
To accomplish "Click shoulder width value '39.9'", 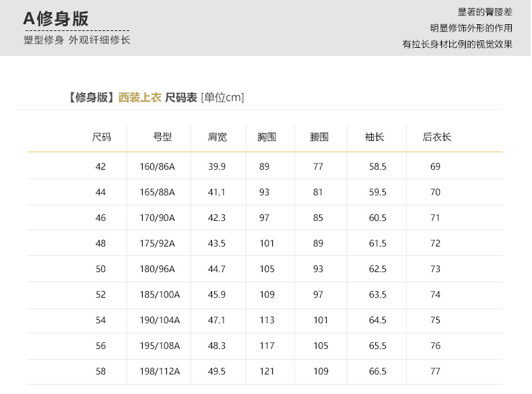I will pos(217,166).
